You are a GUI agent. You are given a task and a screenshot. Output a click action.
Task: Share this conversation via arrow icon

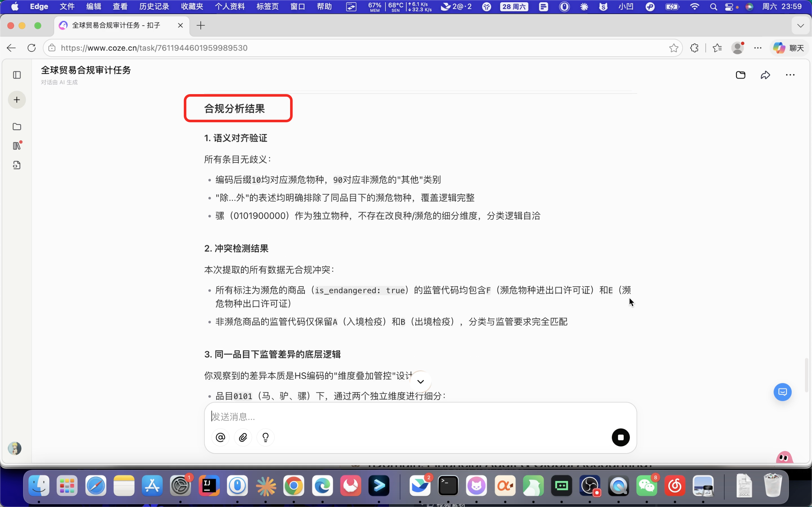(x=765, y=75)
